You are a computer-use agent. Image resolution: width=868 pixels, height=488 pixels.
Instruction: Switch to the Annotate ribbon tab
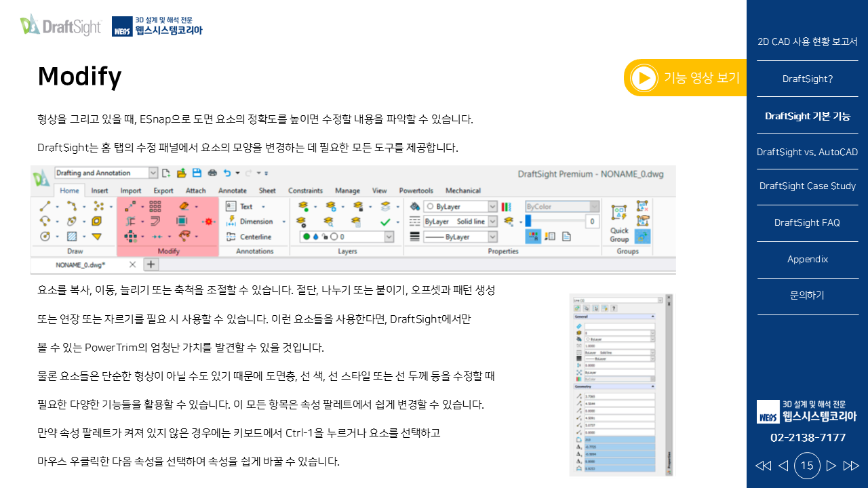click(232, 190)
